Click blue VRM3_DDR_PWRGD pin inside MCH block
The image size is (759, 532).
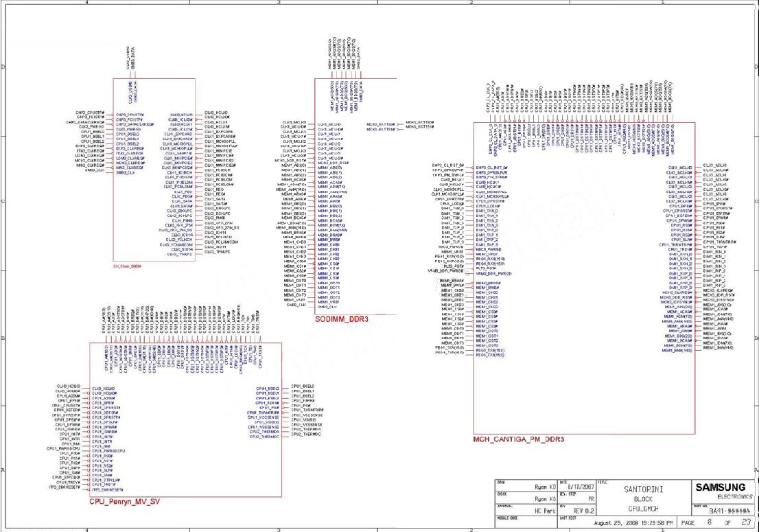493,273
